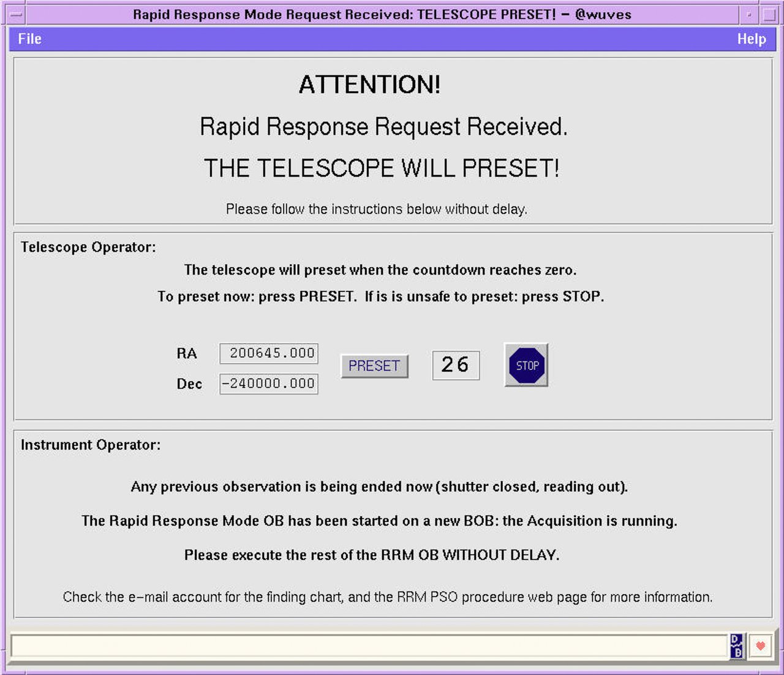Screen dimensions: 784x675
Task: Click the DB database status icon
Action: [736, 646]
